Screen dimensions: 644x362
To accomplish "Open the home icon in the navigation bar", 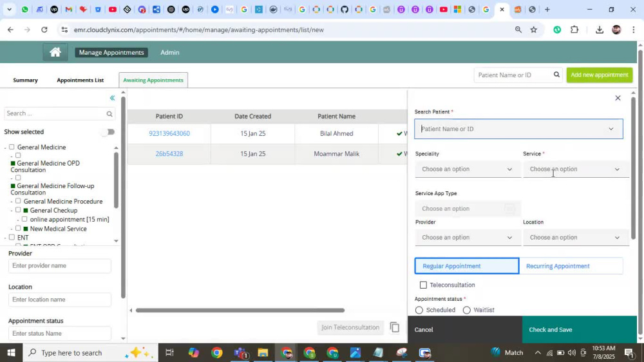I will tap(55, 52).
